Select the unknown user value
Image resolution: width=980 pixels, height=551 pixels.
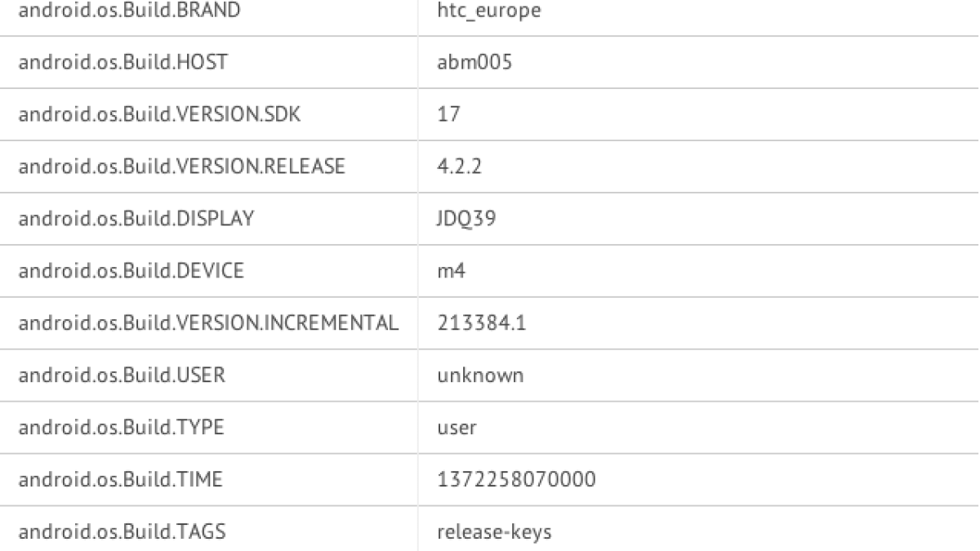[x=480, y=375]
